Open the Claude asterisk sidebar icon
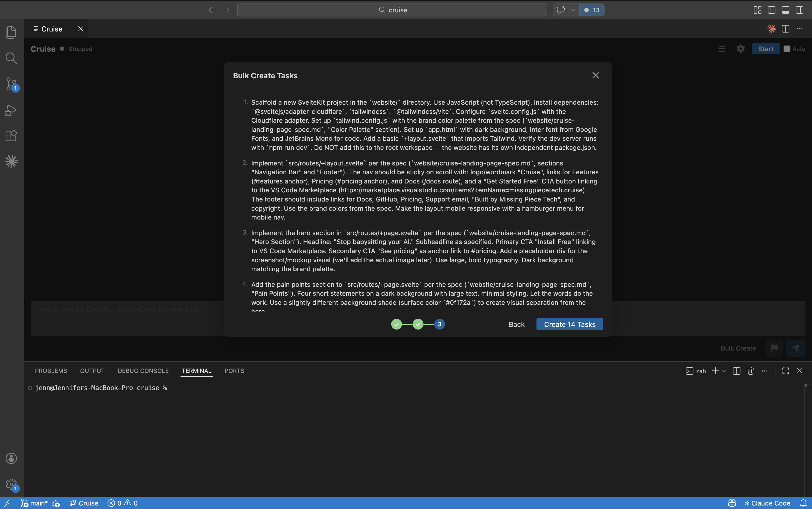 11,162
